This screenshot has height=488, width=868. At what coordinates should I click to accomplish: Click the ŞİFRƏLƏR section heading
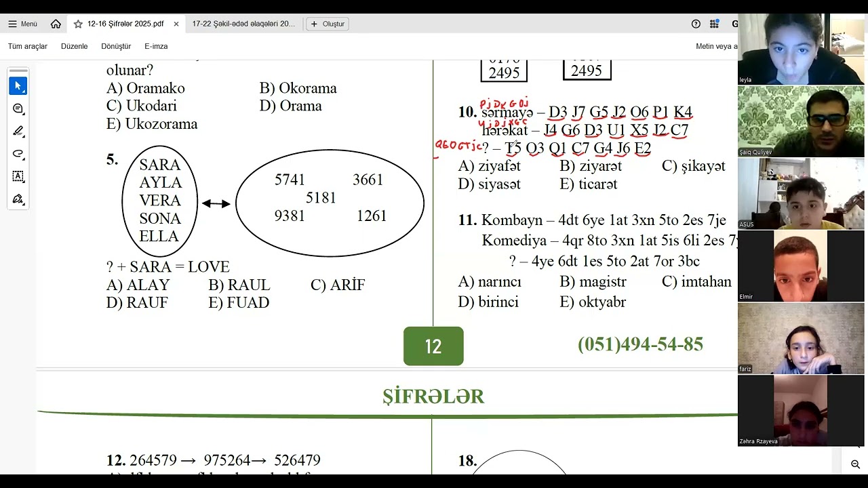point(433,396)
